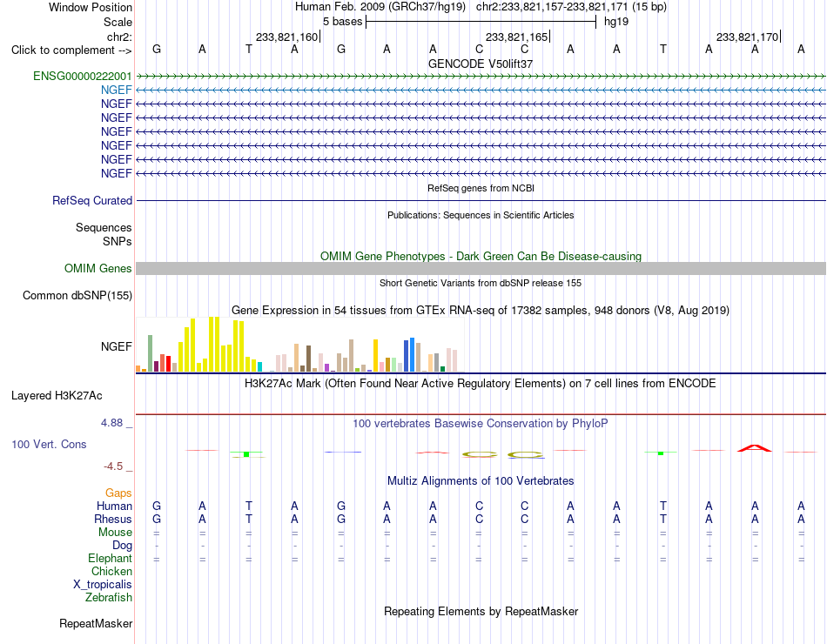The image size is (827, 644).
Task: Click the '5 bases' scale bar
Action: (481, 22)
